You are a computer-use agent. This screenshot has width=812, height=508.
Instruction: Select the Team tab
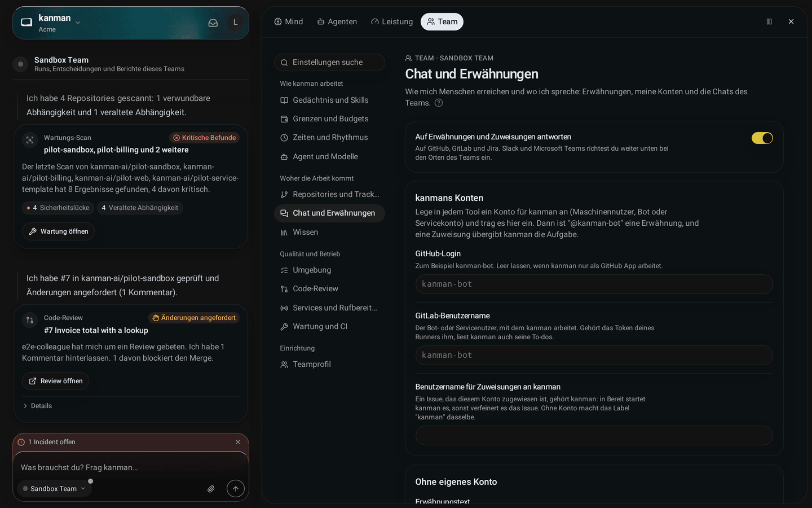(x=442, y=21)
